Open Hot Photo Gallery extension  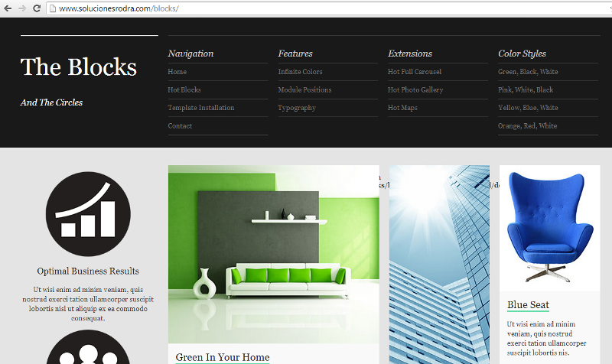(x=415, y=89)
